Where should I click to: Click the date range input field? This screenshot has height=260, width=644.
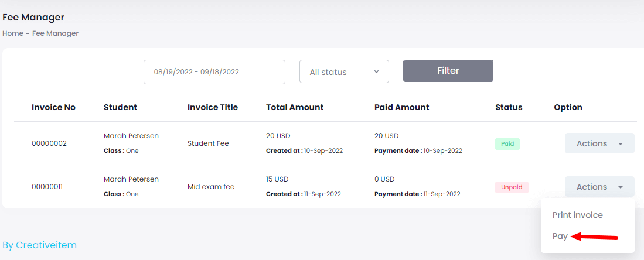[x=214, y=72]
